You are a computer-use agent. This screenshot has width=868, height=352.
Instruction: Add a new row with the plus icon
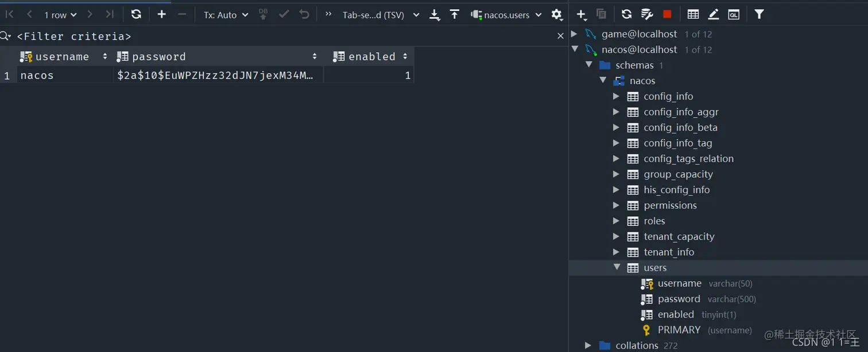162,14
